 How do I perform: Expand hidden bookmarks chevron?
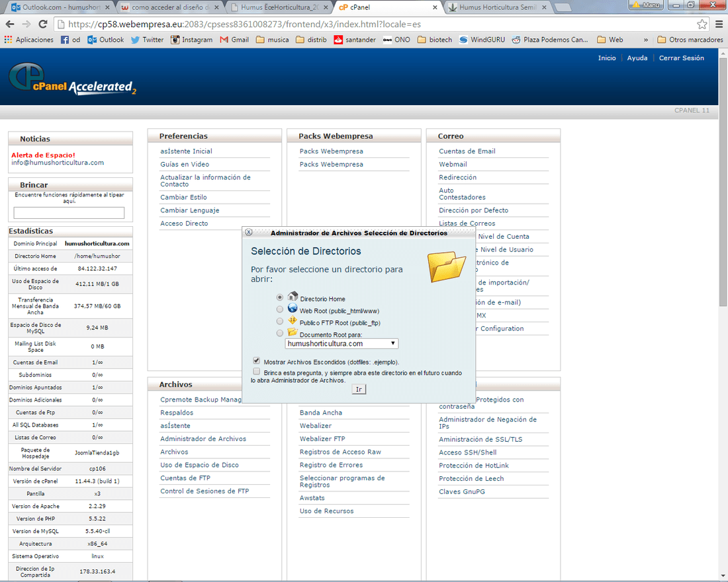[645, 40]
